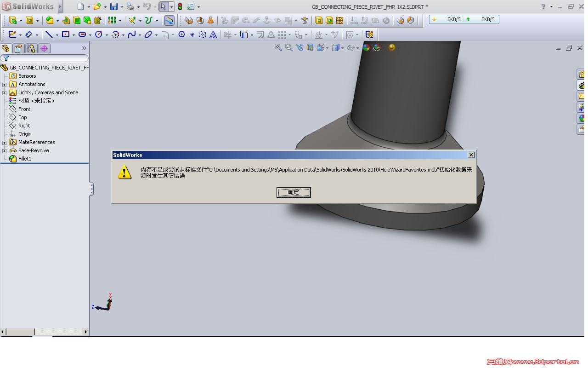This screenshot has width=588, height=368.
Task: Click the right arrow of the tree scrollbar
Action: [x=86, y=332]
